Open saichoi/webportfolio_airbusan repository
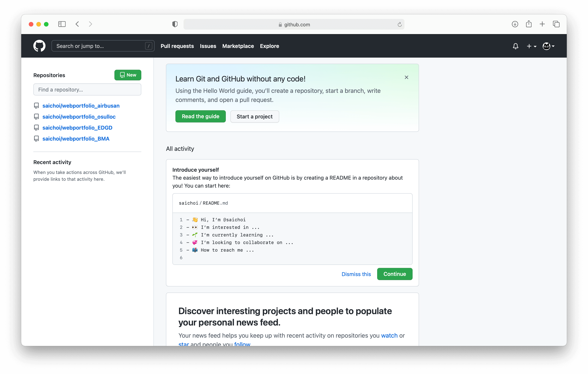Screen dimensions: 588x374 click(81, 106)
